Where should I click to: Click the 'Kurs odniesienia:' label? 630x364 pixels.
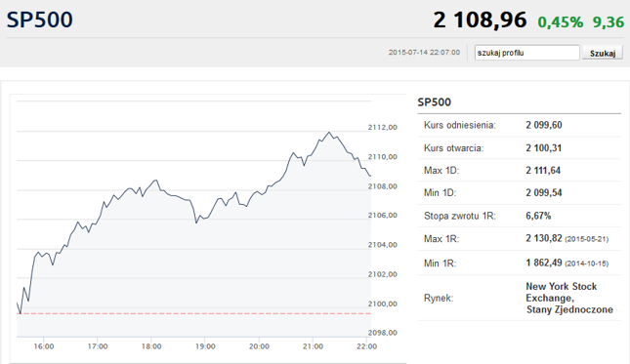point(460,125)
